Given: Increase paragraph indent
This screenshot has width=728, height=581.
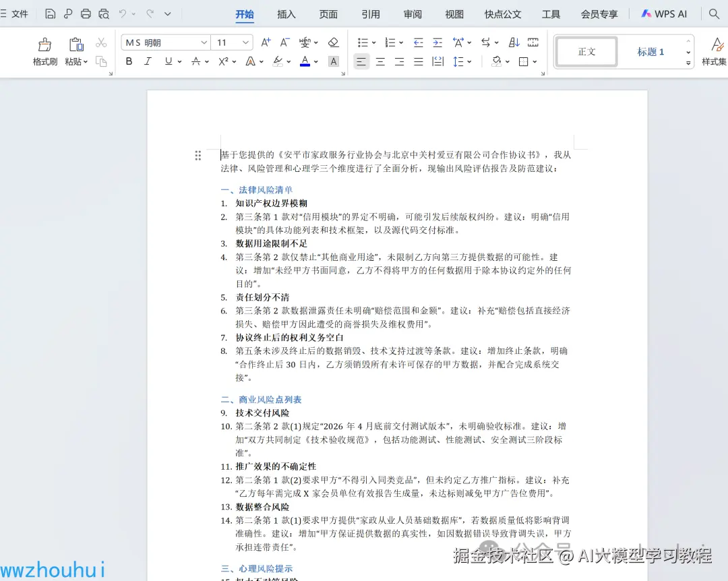Looking at the screenshot, I should pyautogui.click(x=437, y=42).
